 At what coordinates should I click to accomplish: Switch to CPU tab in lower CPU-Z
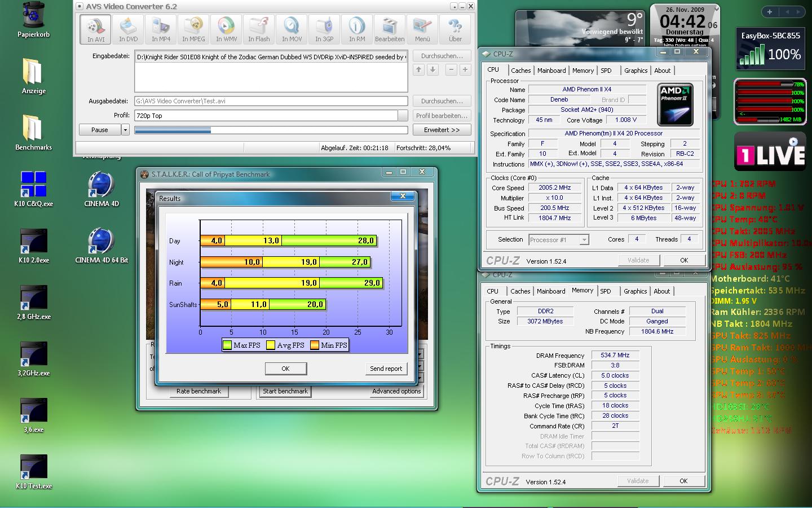pyautogui.click(x=493, y=291)
